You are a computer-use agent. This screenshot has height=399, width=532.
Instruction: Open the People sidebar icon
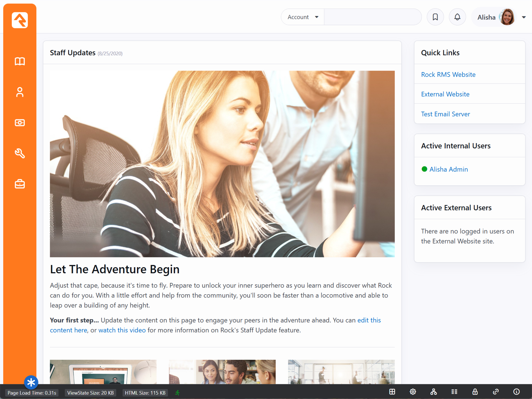(x=20, y=92)
